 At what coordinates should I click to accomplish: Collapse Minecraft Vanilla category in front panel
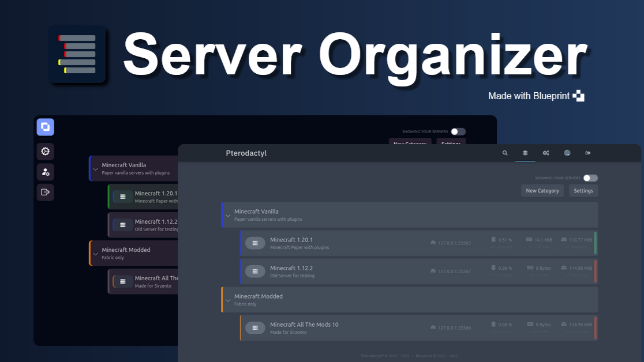click(228, 215)
